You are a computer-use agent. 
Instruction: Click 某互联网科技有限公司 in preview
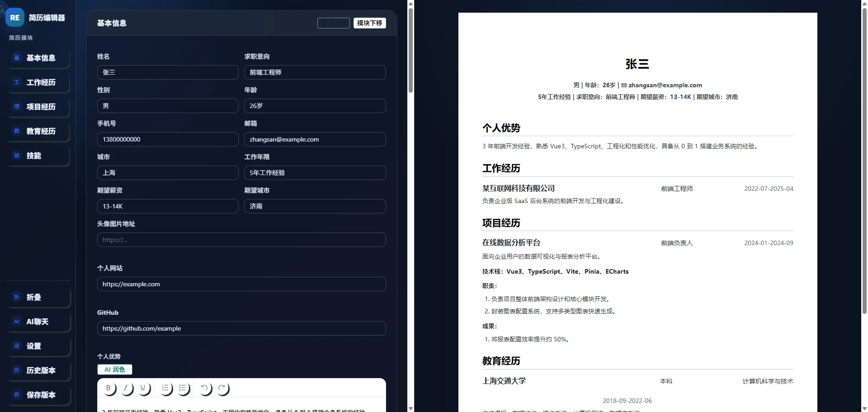tap(519, 188)
